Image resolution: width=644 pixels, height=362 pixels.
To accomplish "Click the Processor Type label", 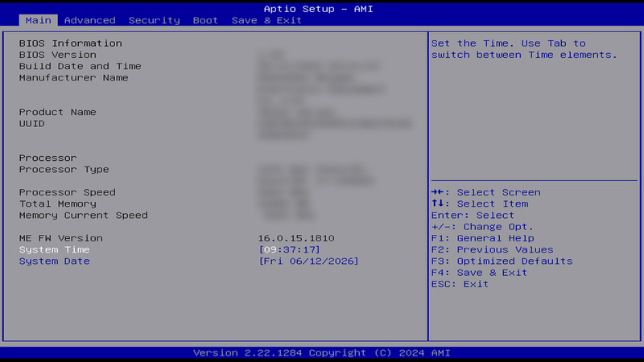I will (64, 170).
